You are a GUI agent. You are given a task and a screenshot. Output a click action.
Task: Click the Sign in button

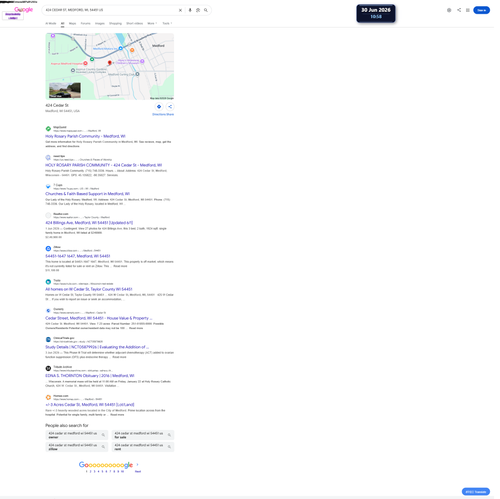click(481, 10)
